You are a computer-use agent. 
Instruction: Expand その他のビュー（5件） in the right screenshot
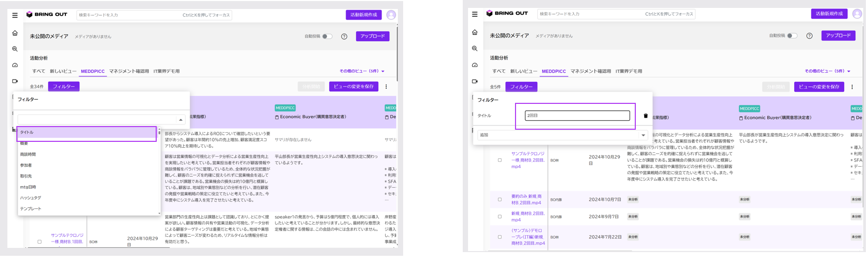pyautogui.click(x=826, y=71)
